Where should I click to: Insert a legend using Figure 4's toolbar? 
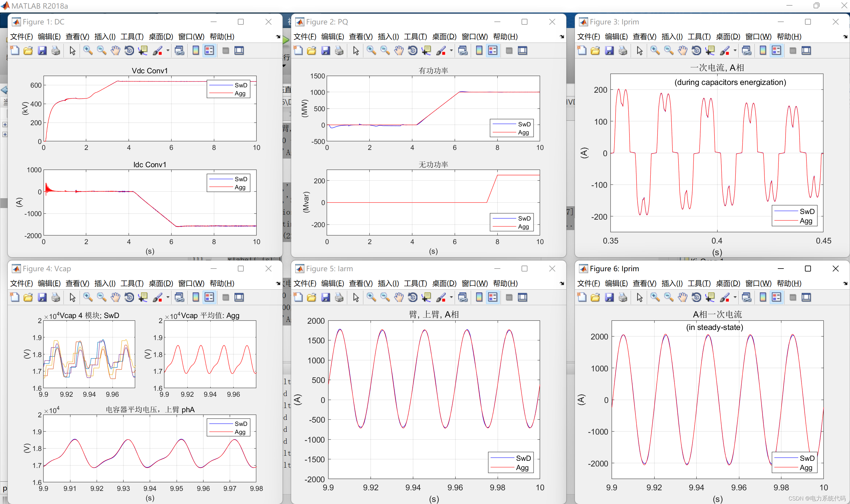coord(209,297)
